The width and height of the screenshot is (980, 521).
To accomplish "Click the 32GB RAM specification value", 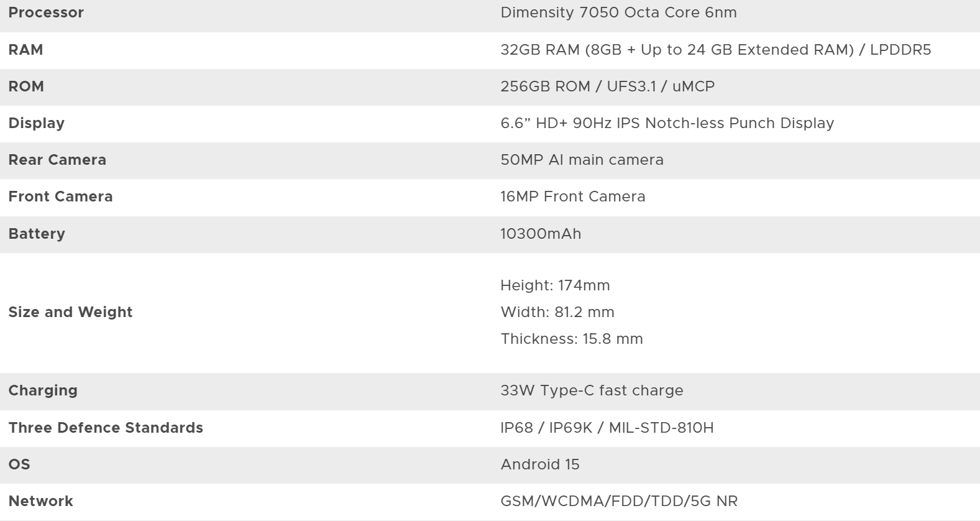I will pos(715,50).
